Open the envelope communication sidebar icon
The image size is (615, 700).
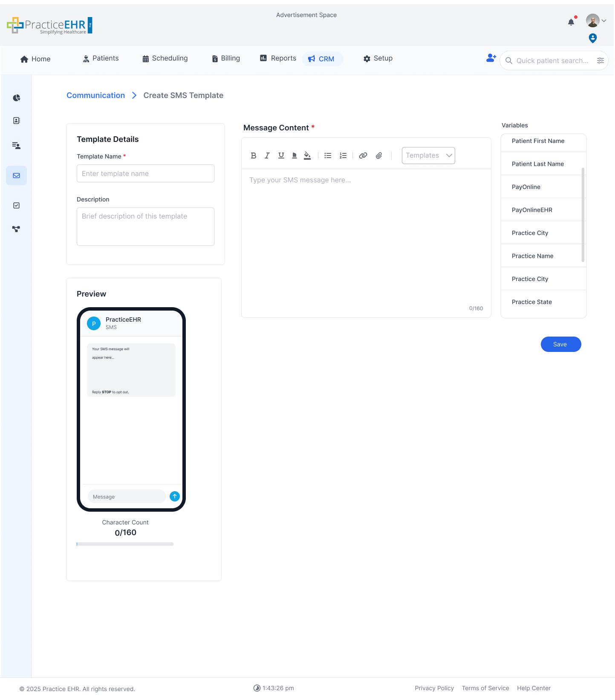pos(16,176)
